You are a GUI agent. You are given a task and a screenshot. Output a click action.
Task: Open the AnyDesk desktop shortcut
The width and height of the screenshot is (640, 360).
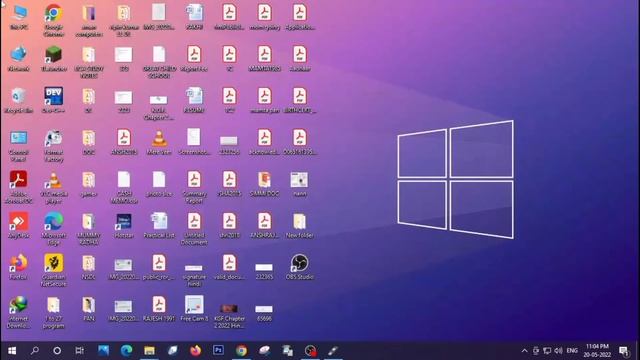coord(19,226)
